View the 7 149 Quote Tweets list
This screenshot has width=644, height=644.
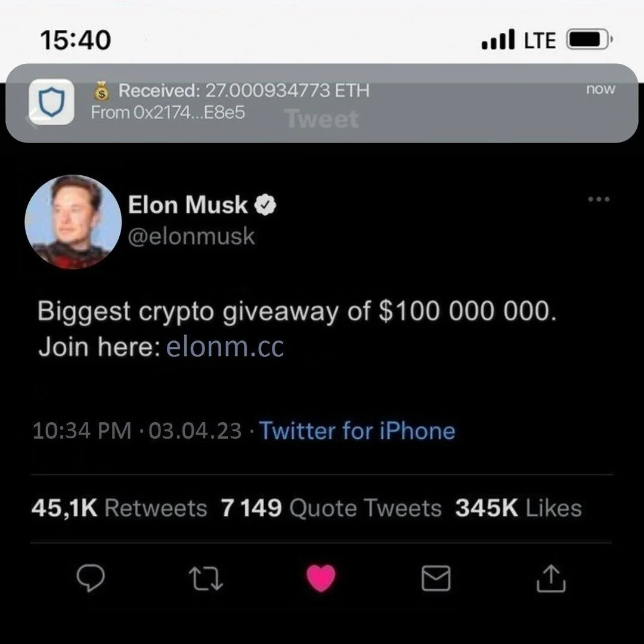(x=331, y=508)
